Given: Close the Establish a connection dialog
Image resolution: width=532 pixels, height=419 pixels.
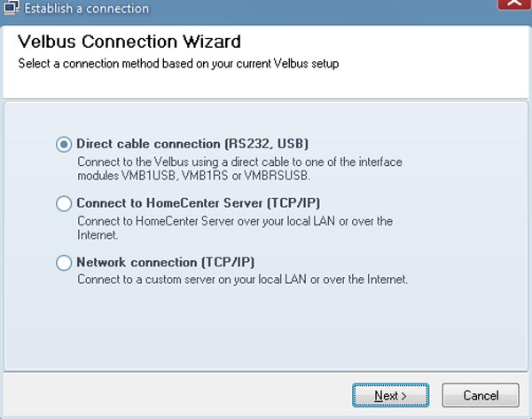Looking at the screenshot, I should click(x=514, y=4).
